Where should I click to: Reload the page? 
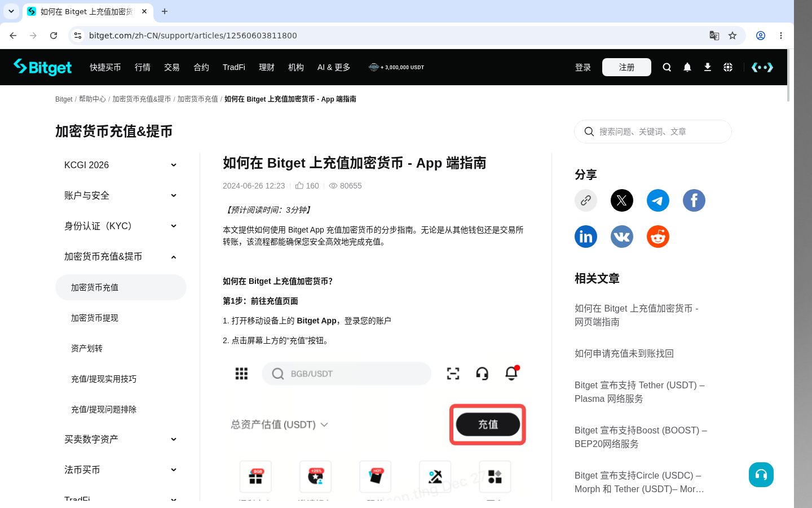pos(54,36)
